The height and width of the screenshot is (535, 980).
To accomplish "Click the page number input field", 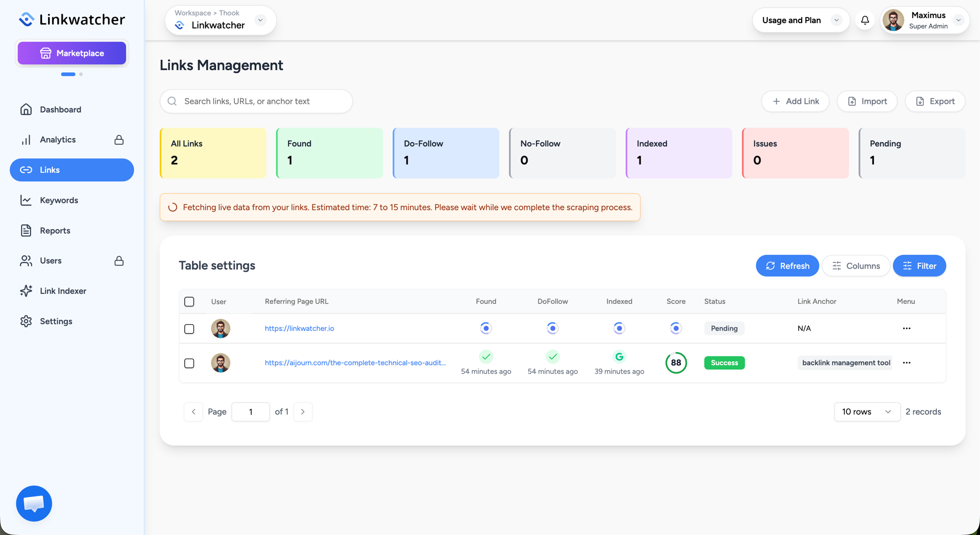I will pyautogui.click(x=250, y=412).
